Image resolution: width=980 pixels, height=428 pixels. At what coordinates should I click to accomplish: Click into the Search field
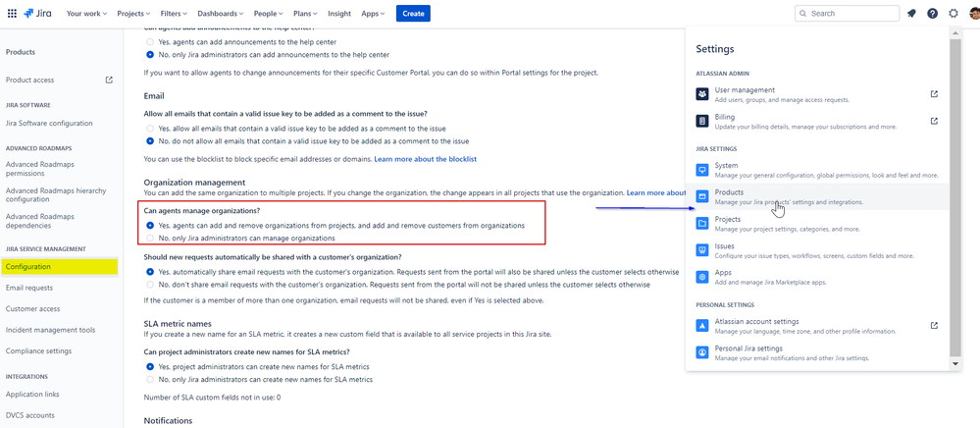[x=847, y=13]
